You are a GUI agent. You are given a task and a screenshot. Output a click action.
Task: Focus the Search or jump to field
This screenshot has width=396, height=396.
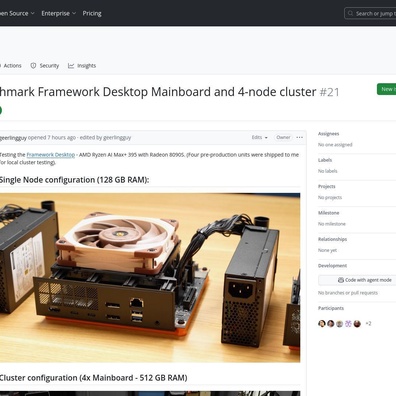pos(370,13)
